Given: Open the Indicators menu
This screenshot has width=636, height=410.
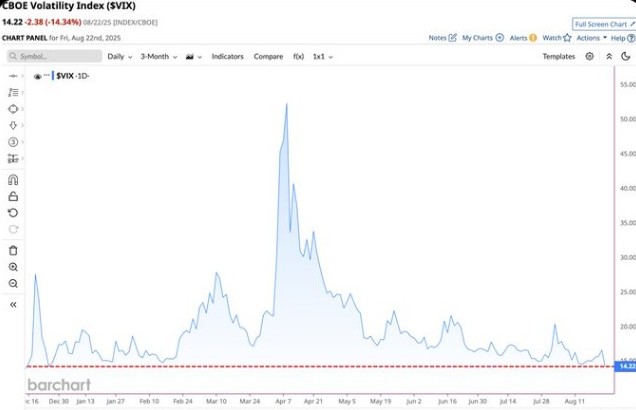Looking at the screenshot, I should 227,56.
